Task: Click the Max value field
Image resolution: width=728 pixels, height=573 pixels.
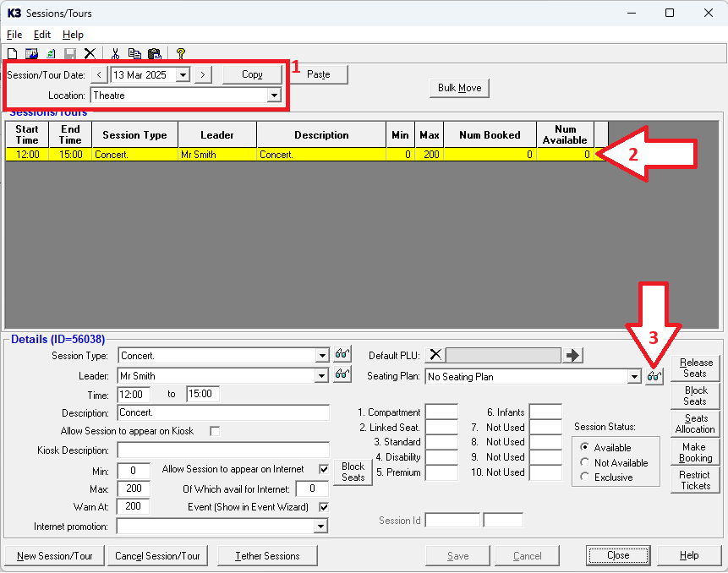Action: point(134,488)
